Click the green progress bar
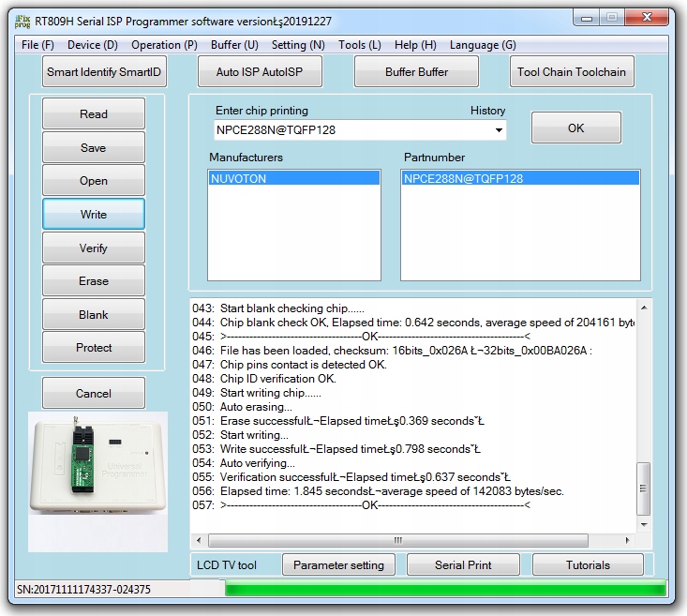The width and height of the screenshot is (687, 616). (x=445, y=589)
